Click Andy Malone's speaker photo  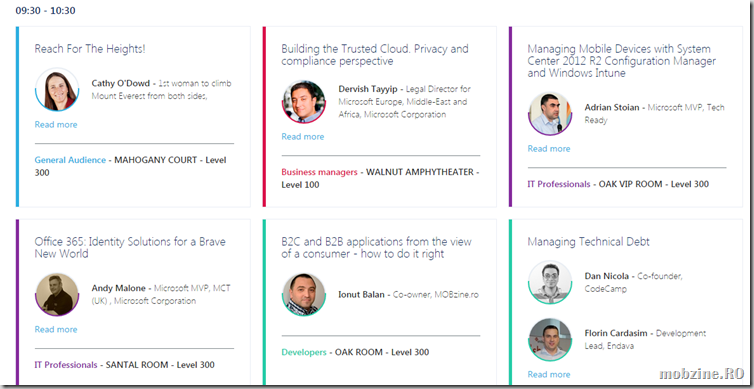coord(57,295)
